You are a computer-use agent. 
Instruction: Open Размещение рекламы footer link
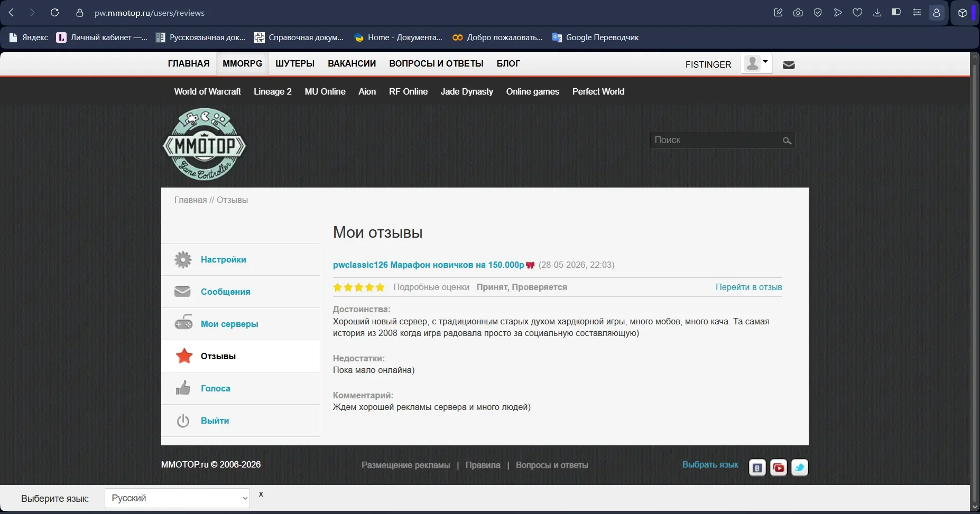point(406,465)
